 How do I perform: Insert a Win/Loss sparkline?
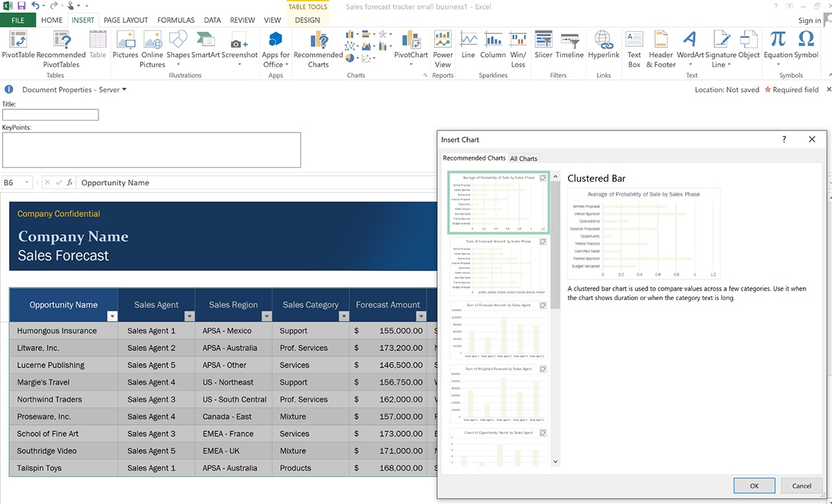click(518, 46)
